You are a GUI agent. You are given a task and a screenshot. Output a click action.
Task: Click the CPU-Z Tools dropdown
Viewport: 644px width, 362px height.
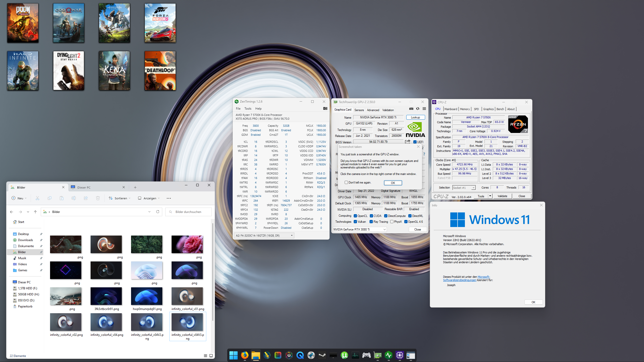tap(489, 196)
